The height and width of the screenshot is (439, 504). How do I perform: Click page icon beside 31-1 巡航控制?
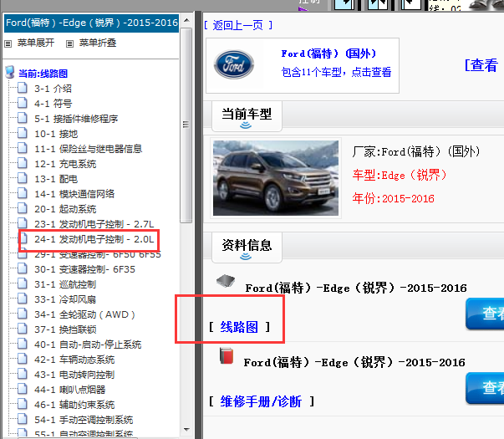point(23,283)
